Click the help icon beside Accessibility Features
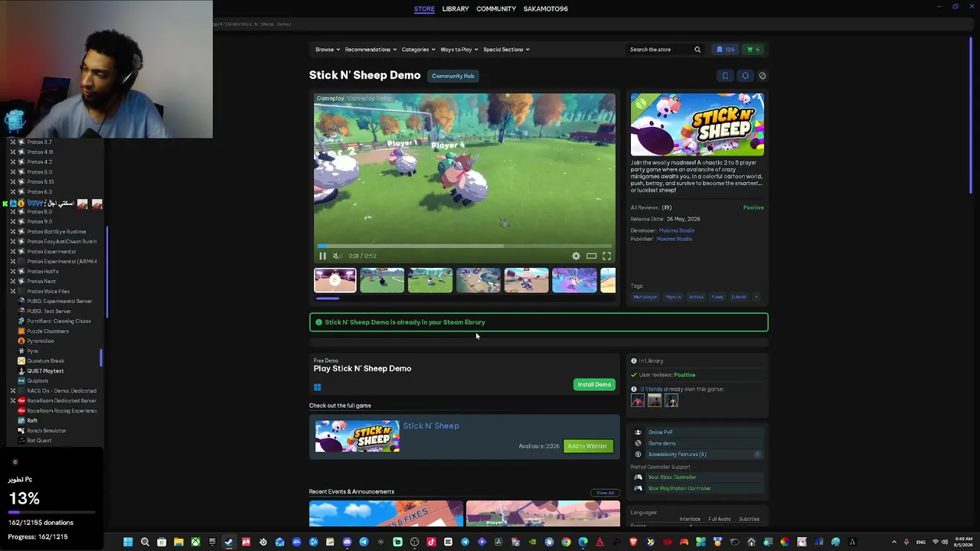Viewport: 980px width, 551px height. (x=758, y=455)
